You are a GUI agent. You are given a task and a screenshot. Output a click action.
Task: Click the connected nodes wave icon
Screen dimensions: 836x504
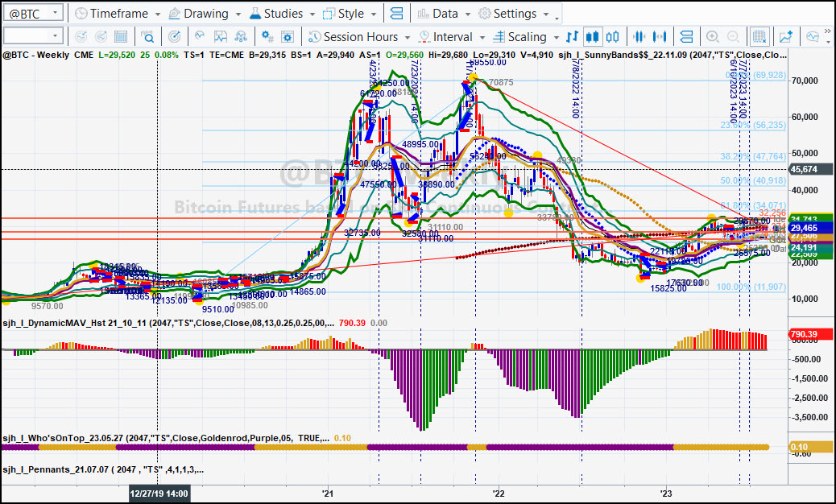point(241,37)
